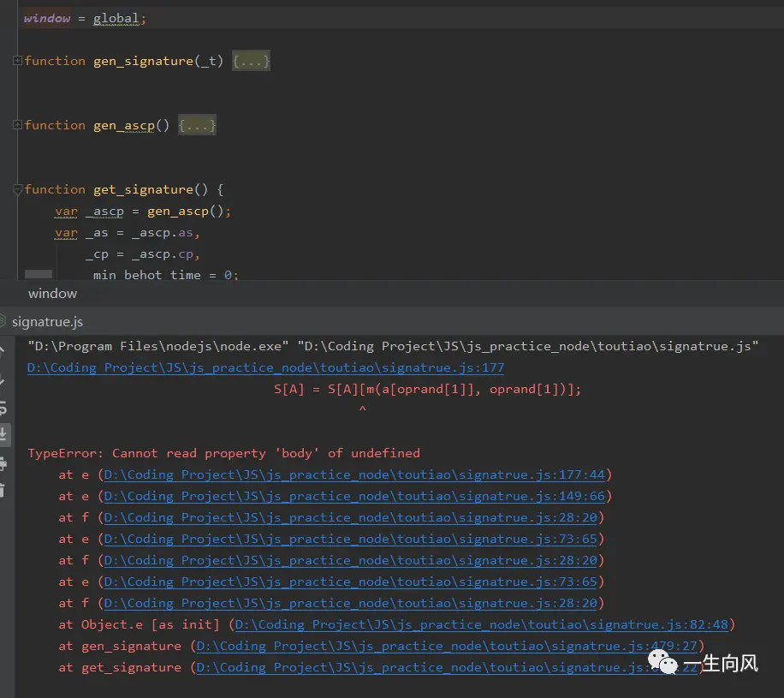Viewport: 784px width, 698px height.
Task: Clear console with the trash icon
Action: 3,490
